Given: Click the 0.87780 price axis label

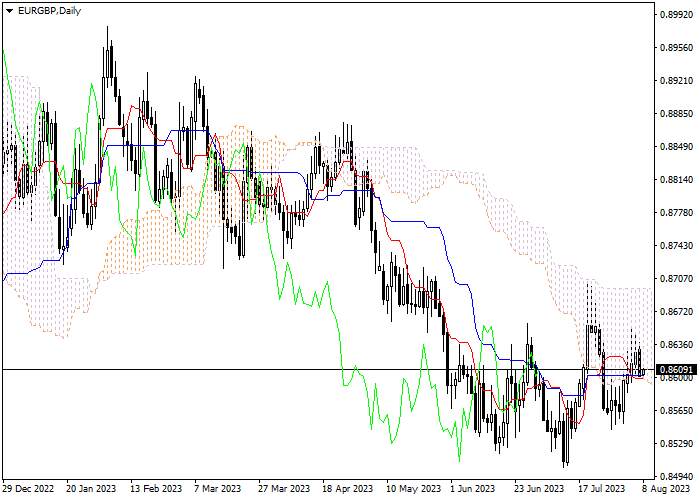Looking at the screenshot, I should click(x=676, y=212).
